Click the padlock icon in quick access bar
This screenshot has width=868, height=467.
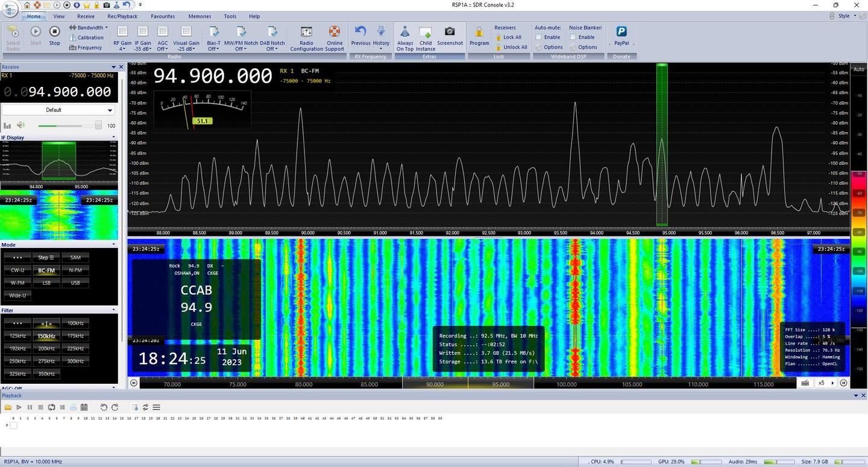pyautogui.click(x=96, y=5)
